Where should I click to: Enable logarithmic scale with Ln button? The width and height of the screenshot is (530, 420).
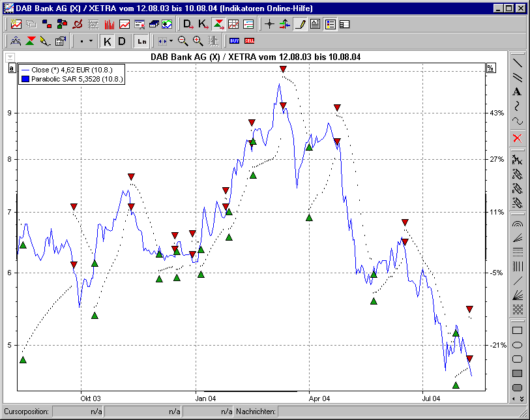click(x=141, y=41)
